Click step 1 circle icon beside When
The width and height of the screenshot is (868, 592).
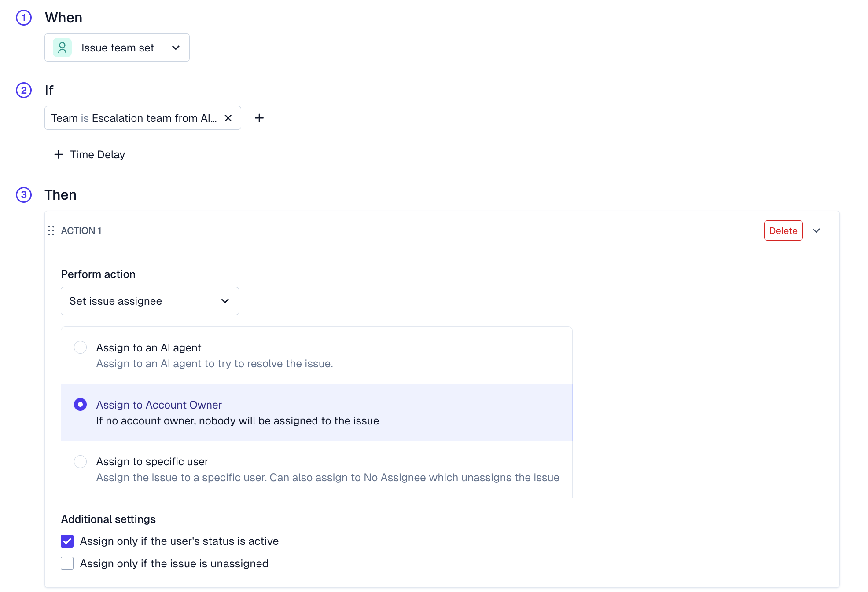click(x=24, y=18)
